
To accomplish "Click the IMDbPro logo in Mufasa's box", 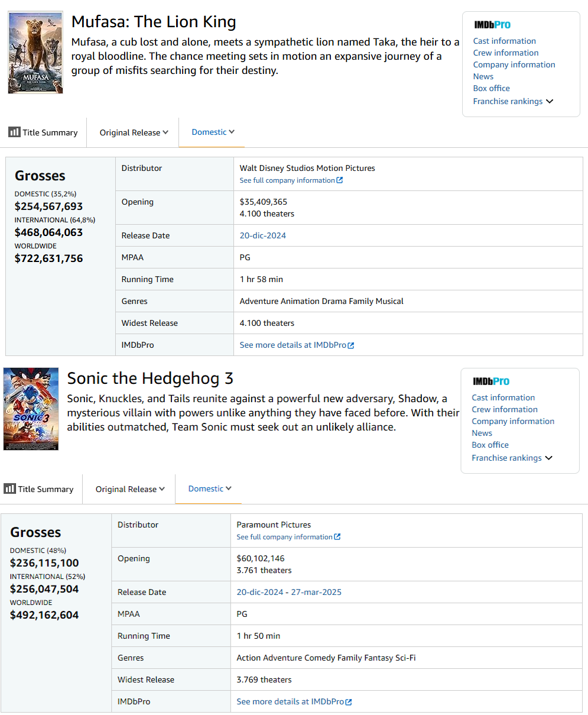I will click(492, 25).
